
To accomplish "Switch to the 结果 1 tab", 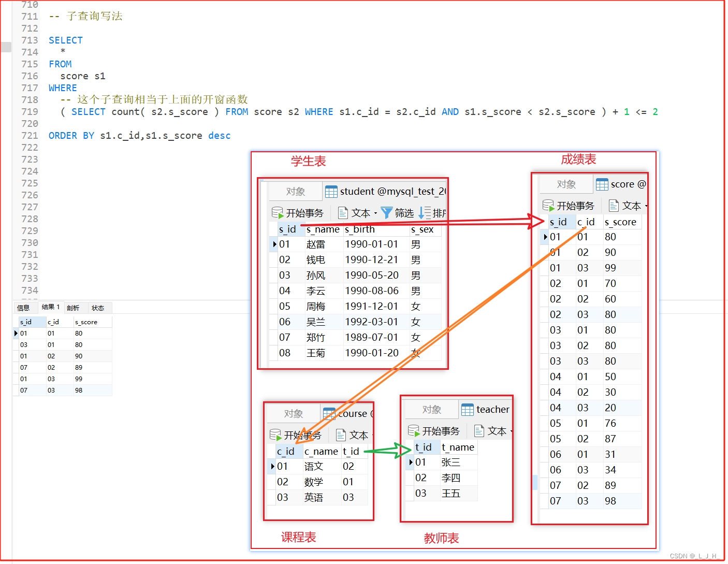I will click(51, 307).
